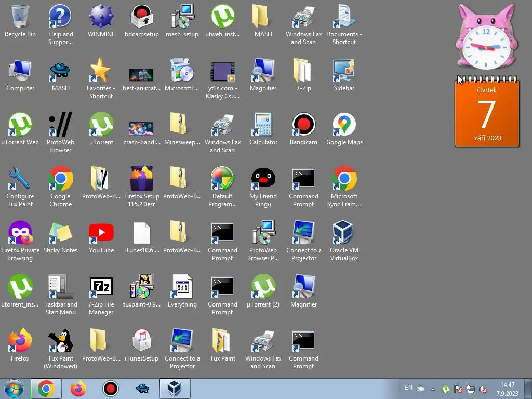Viewport: 532px width, 399px height.
Task: Switch to VirtualBox in the taskbar
Action: click(x=175, y=389)
